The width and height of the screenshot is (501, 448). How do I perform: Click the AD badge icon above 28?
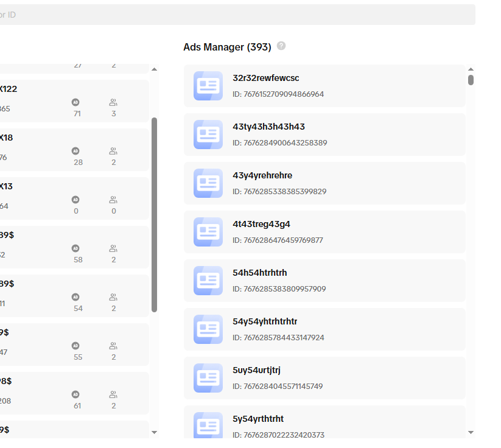[x=75, y=151]
